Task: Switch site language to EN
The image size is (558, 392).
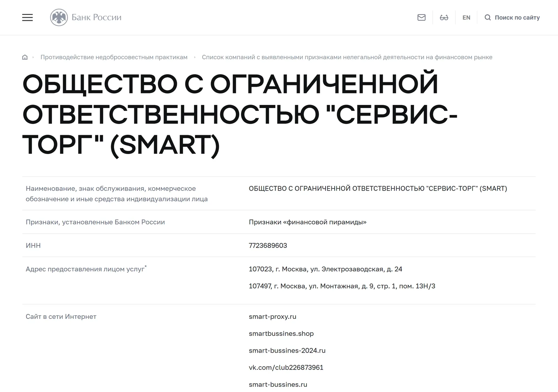Action: click(x=466, y=17)
